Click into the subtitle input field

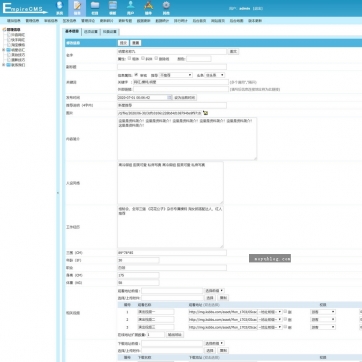tap(172, 67)
